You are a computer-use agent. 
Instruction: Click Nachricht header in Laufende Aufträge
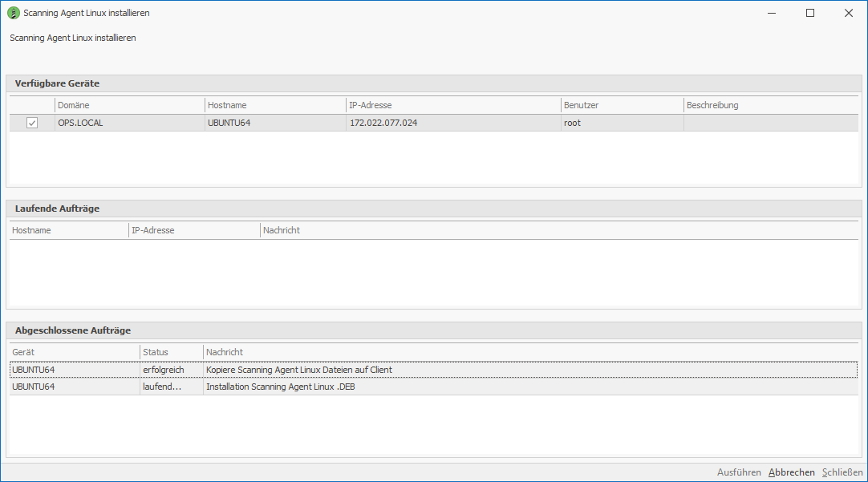[x=558, y=230]
